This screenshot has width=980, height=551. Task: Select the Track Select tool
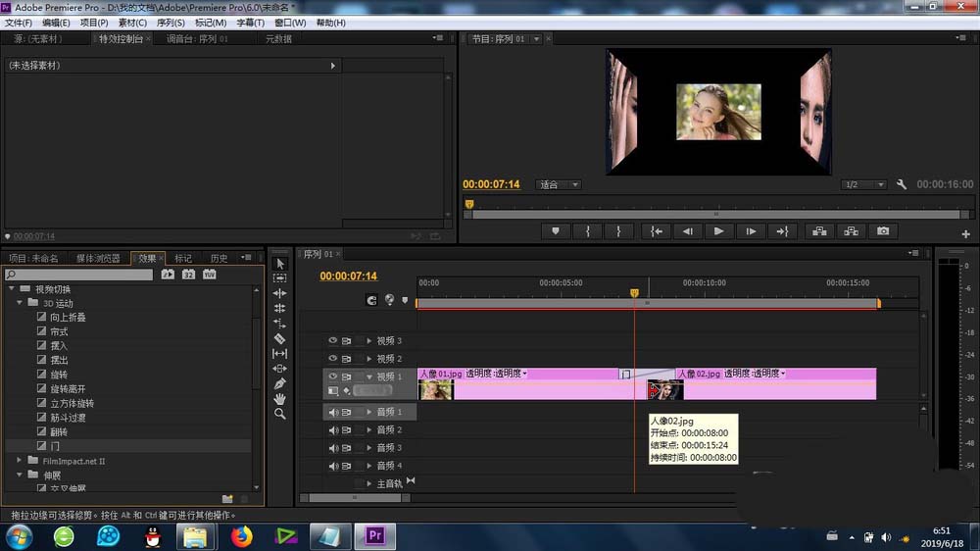pos(280,278)
